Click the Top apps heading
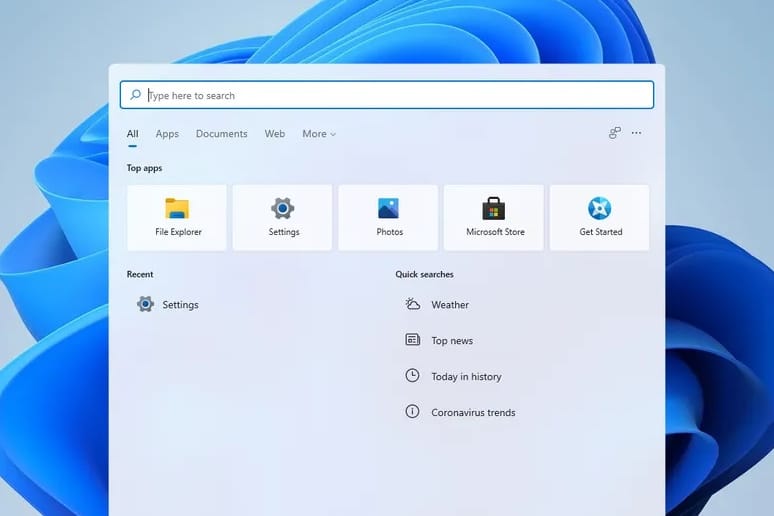This screenshot has width=774, height=516. tap(144, 168)
